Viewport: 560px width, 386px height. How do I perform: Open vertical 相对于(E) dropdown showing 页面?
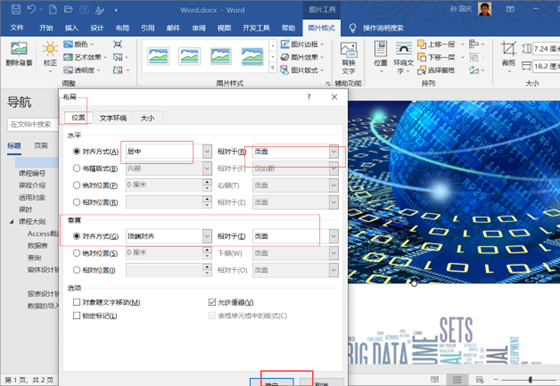[334, 236]
